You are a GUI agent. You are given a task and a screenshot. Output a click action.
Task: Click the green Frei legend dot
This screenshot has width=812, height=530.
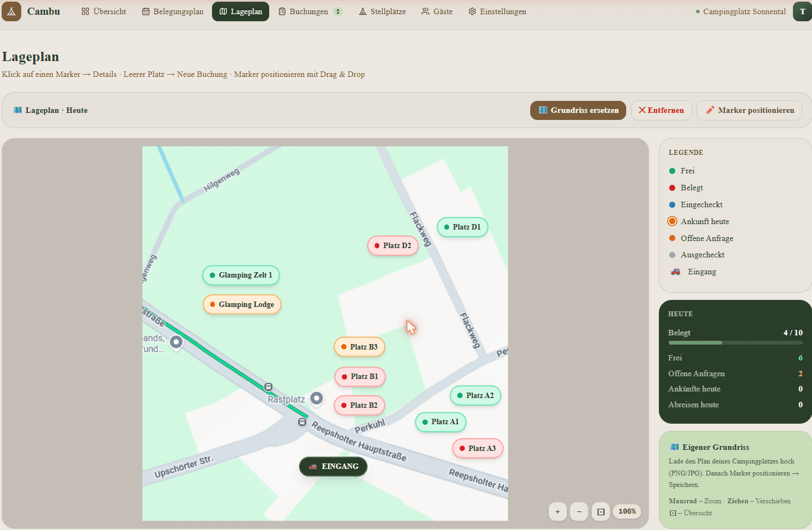pyautogui.click(x=672, y=171)
